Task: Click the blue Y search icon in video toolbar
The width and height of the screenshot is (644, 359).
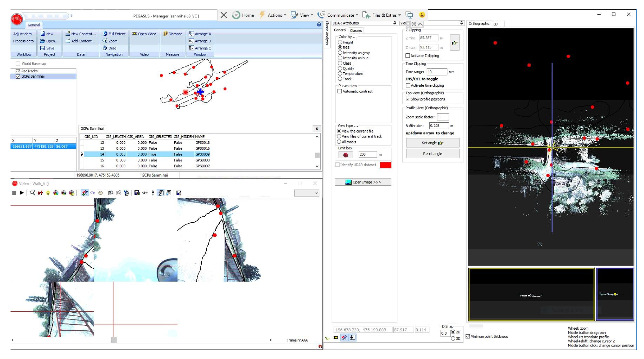Action: [x=127, y=193]
